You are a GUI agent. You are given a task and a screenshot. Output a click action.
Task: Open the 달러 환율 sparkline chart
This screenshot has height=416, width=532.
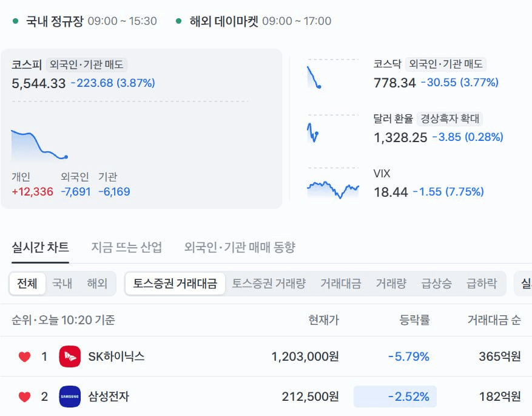(x=333, y=129)
